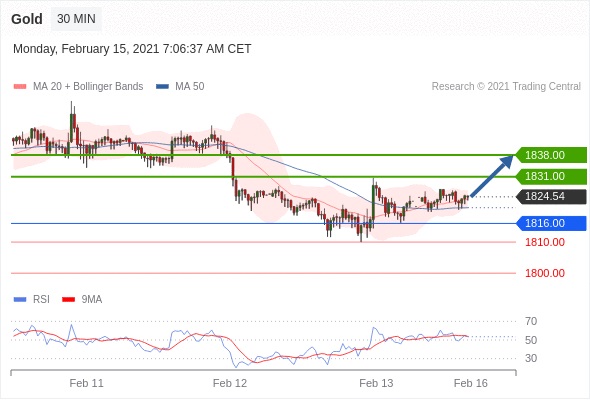Click the Research © 2021 Trading Central credit

tap(506, 87)
